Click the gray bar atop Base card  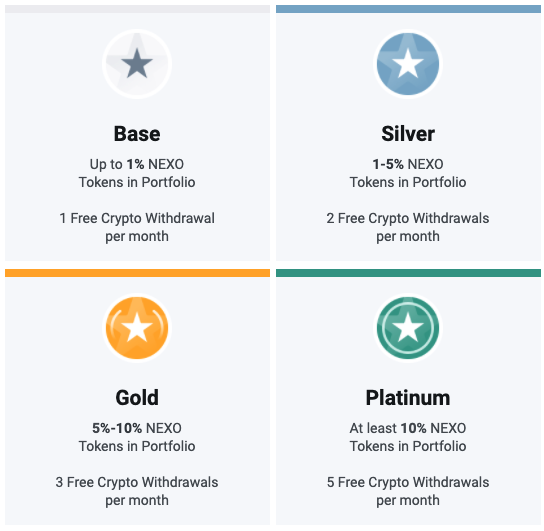(x=137, y=9)
